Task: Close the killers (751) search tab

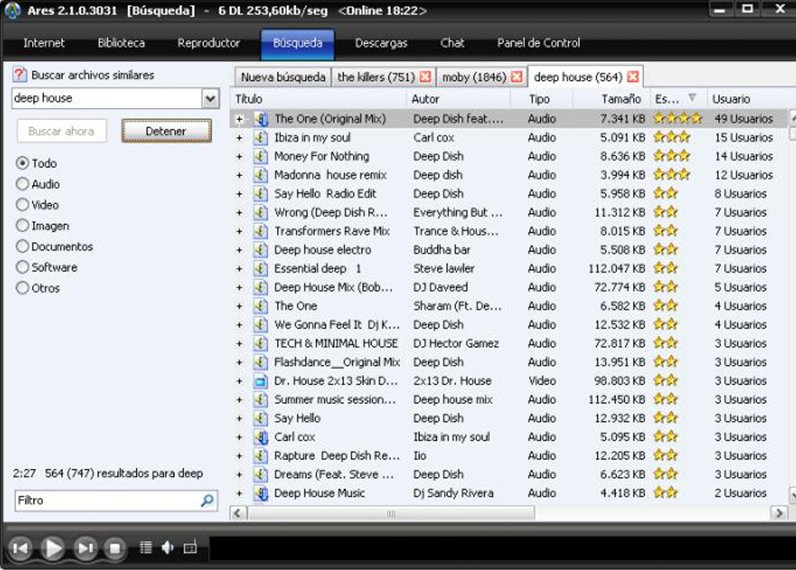Action: 425,77
